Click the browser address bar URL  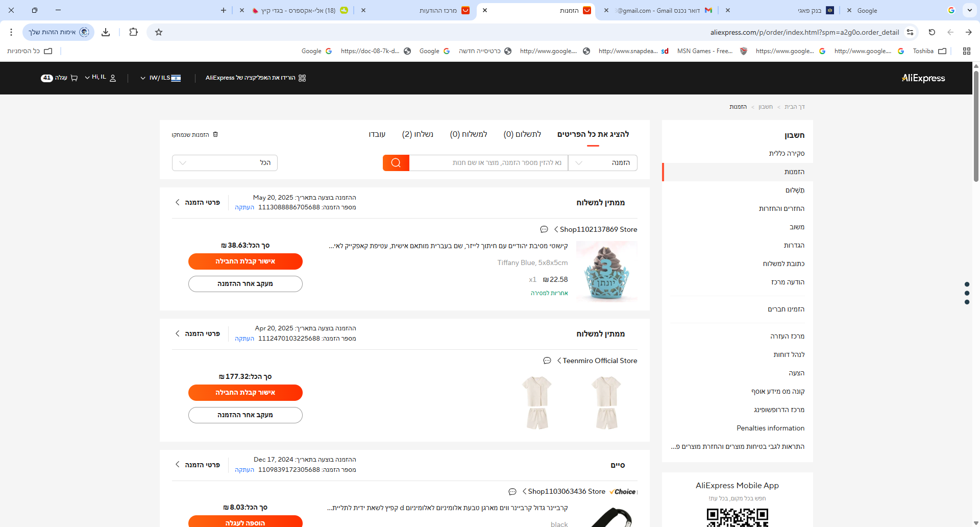pyautogui.click(x=804, y=32)
